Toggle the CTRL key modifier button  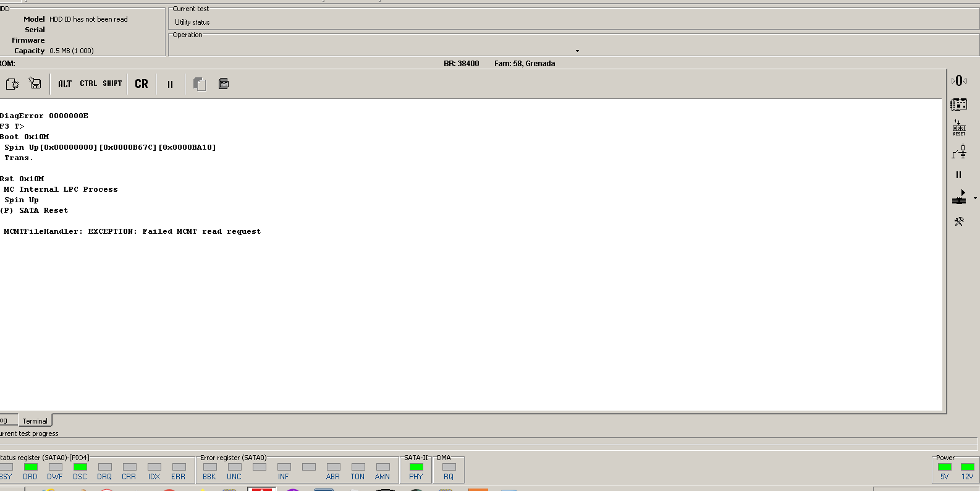(88, 83)
